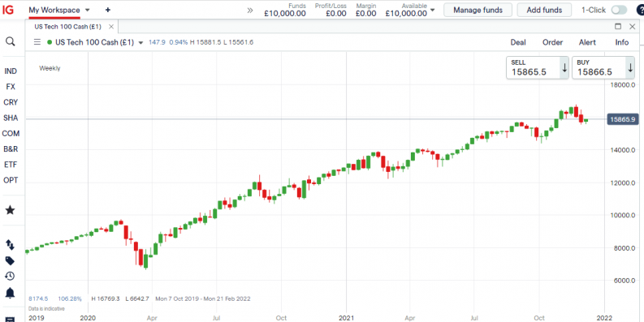Click the 18000.0 price axis label
This screenshot has height=322, width=644.
pyautogui.click(x=622, y=85)
